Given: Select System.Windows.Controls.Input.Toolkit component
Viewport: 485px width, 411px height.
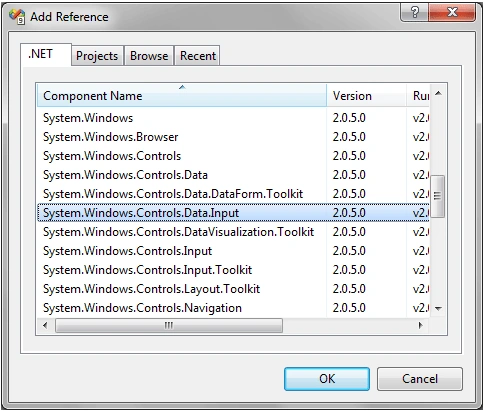Looking at the screenshot, I should point(233,270).
